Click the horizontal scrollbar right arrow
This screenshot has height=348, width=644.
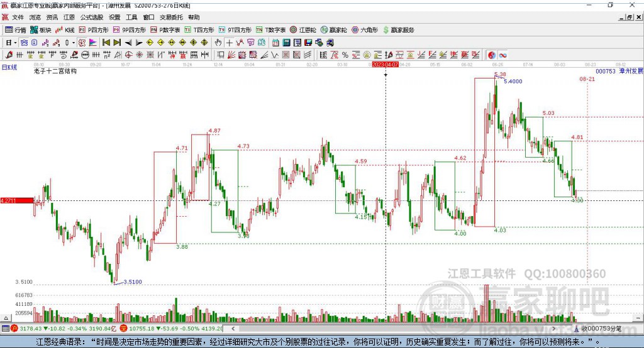[553, 329]
